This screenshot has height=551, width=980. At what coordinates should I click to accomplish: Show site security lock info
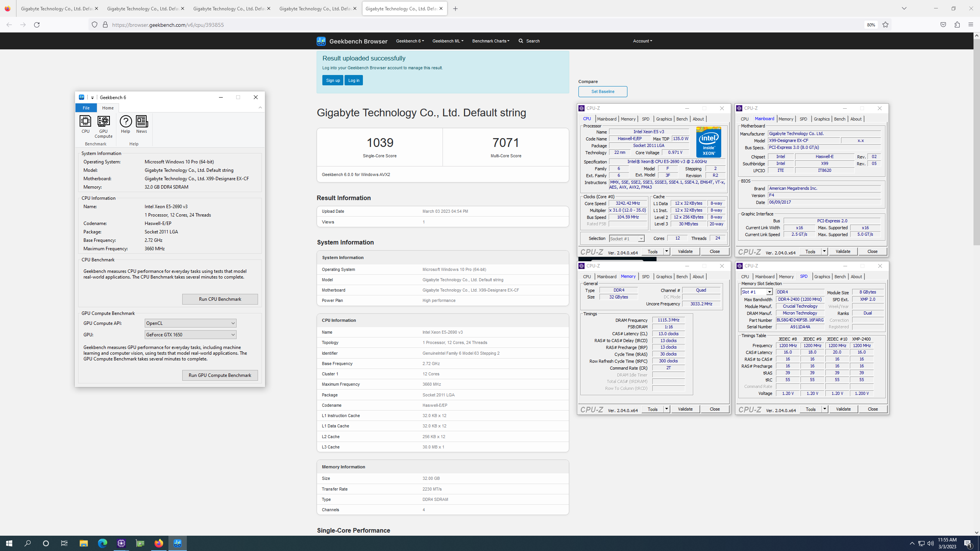coord(105,25)
